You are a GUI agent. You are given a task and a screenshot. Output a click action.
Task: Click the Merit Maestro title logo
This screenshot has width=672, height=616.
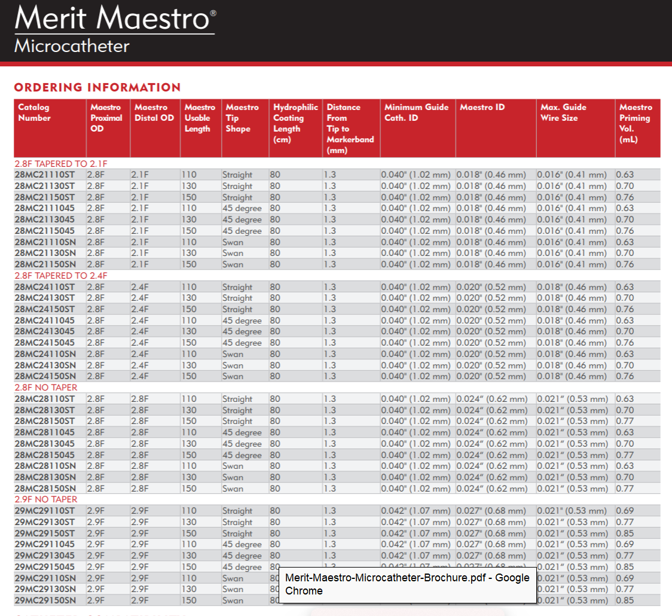point(115,19)
